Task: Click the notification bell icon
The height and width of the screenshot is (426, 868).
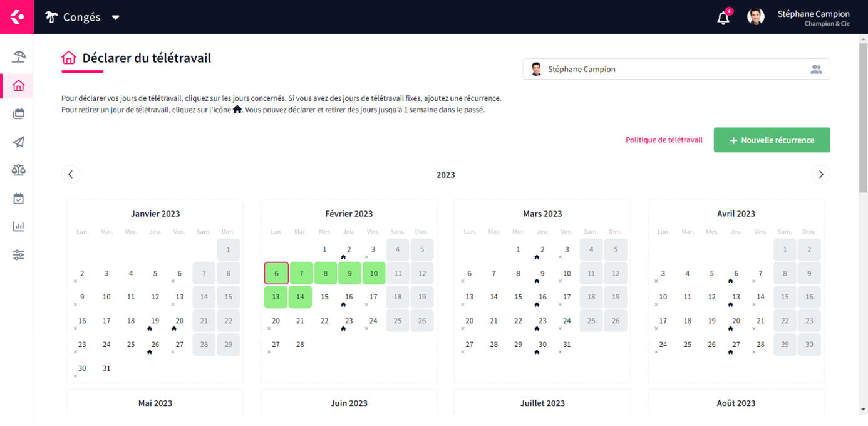Action: click(723, 18)
